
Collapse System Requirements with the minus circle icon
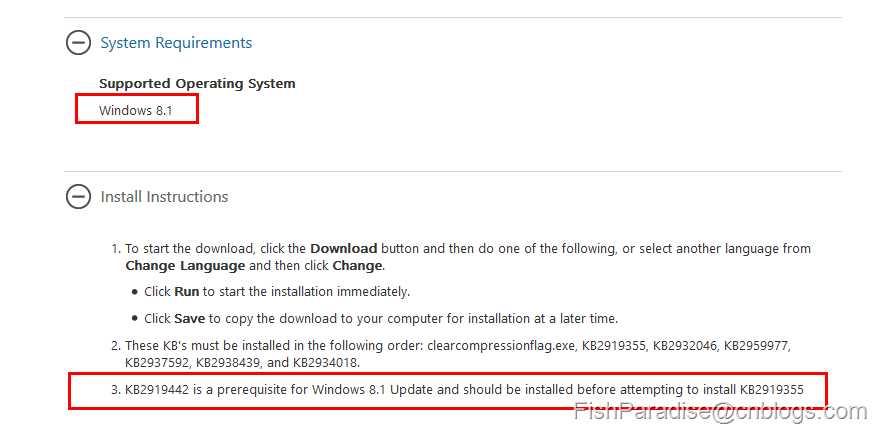click(x=78, y=42)
